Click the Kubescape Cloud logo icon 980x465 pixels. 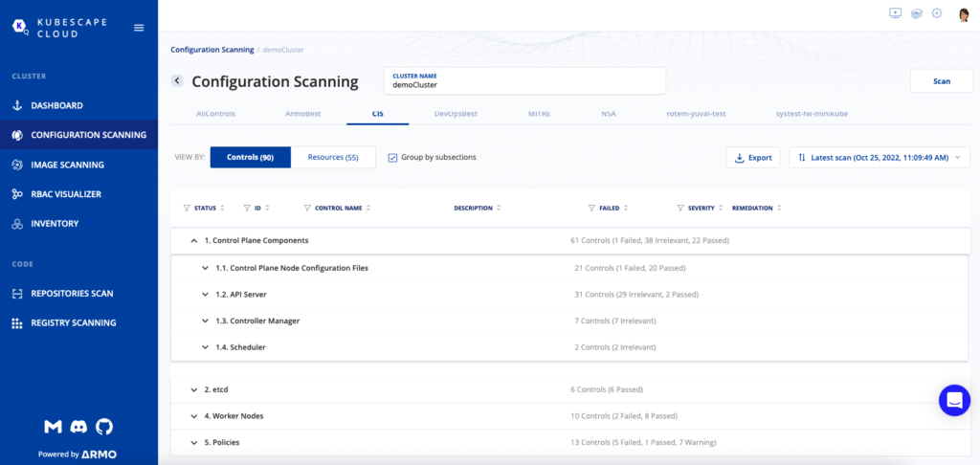[21, 27]
